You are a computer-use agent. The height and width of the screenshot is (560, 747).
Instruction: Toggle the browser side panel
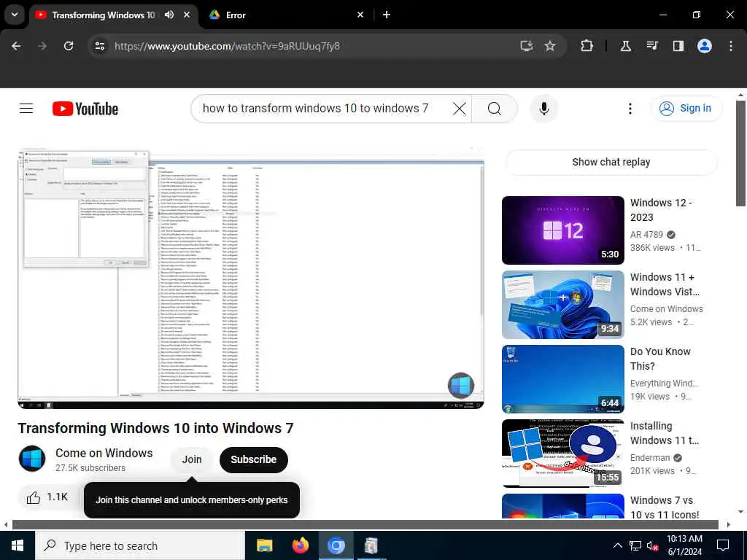678,46
